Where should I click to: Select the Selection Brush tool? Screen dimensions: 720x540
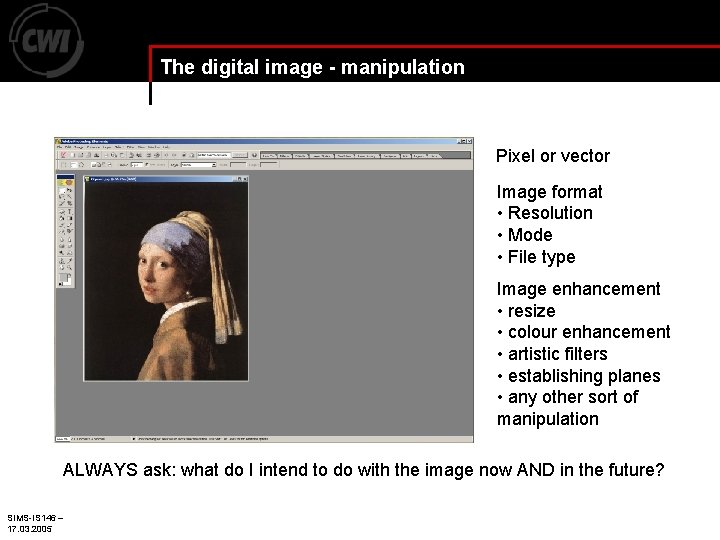point(62,203)
